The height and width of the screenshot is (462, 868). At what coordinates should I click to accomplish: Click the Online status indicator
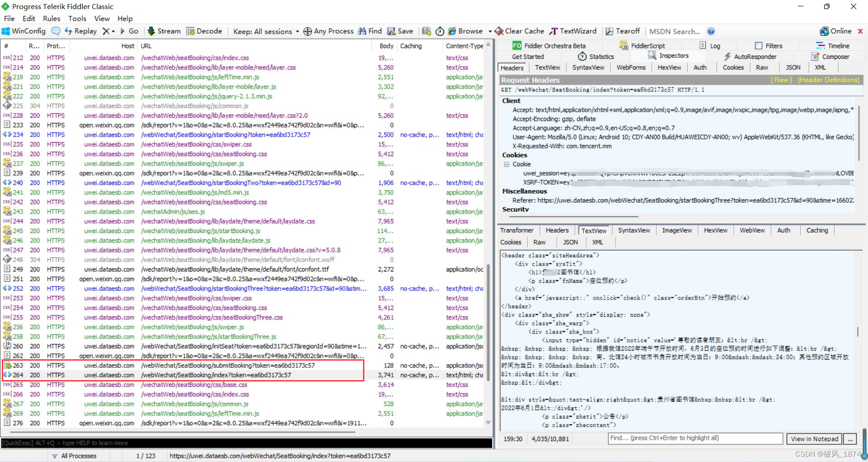[835, 31]
